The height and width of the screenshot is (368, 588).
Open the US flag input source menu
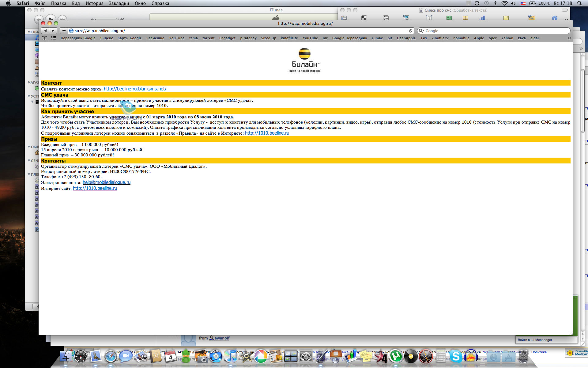tap(523, 3)
